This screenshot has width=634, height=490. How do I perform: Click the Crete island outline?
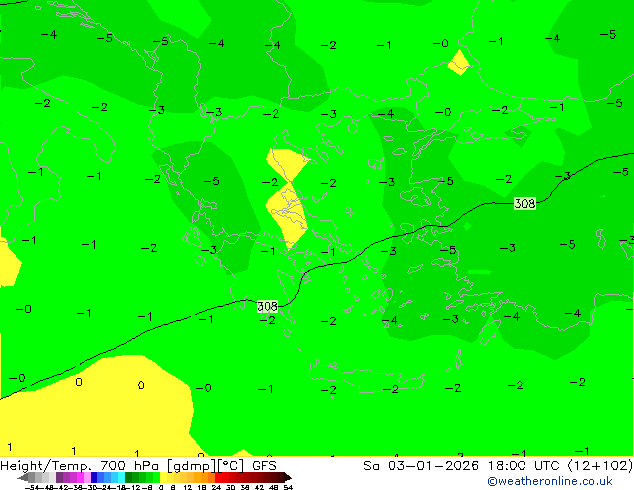point(367,377)
